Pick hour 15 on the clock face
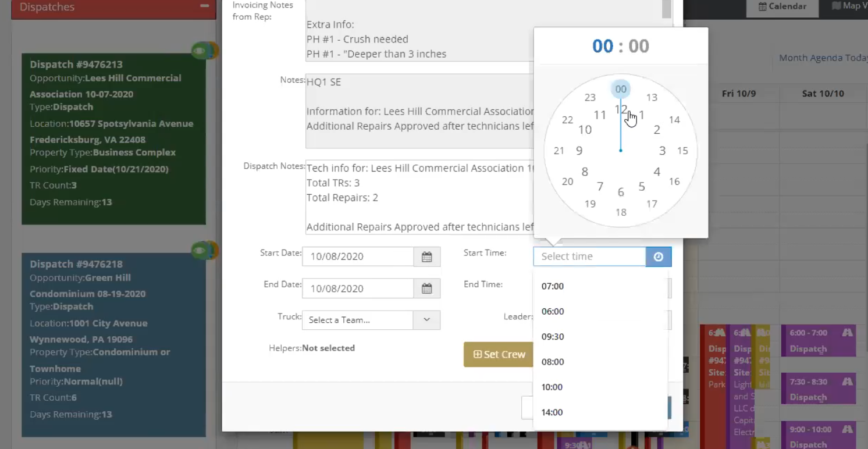 (x=682, y=151)
